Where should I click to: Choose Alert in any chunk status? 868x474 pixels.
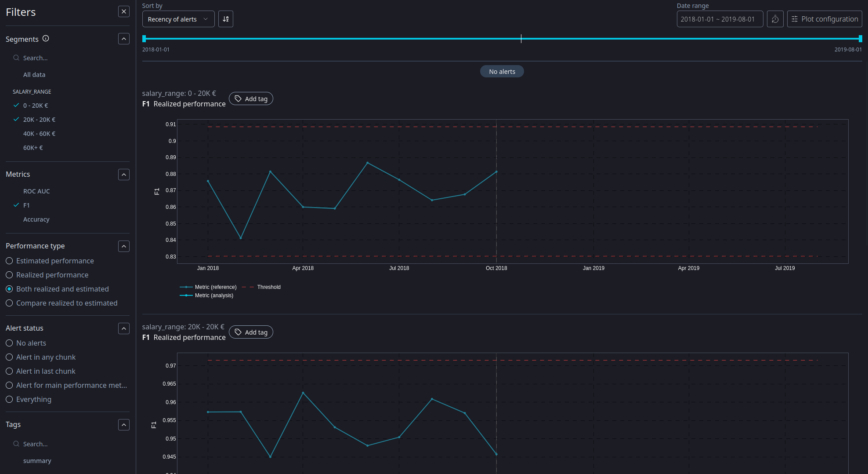[x=9, y=357]
